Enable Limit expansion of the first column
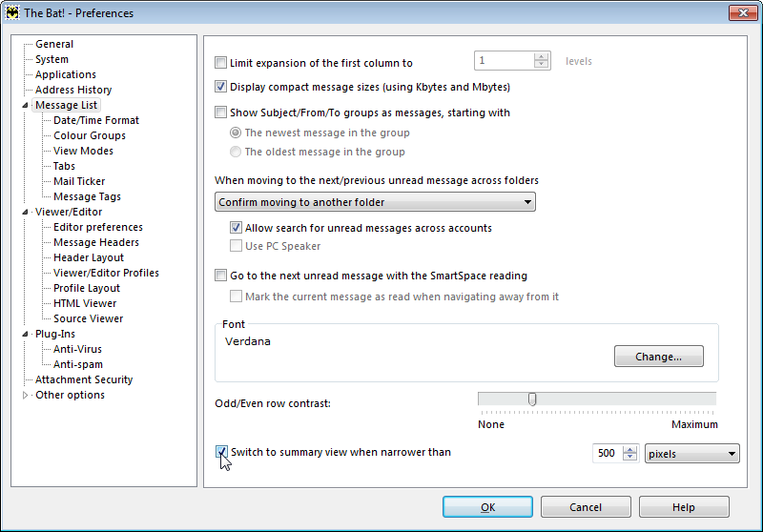Image resolution: width=763 pixels, height=532 pixels. pyautogui.click(x=221, y=63)
